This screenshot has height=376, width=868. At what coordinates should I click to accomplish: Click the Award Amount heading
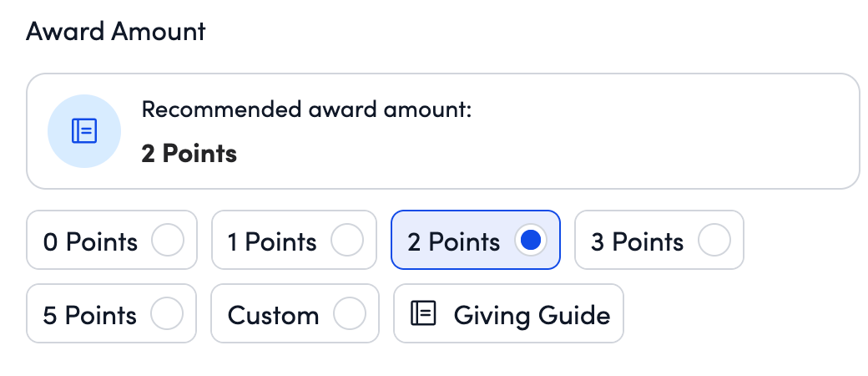point(116,32)
